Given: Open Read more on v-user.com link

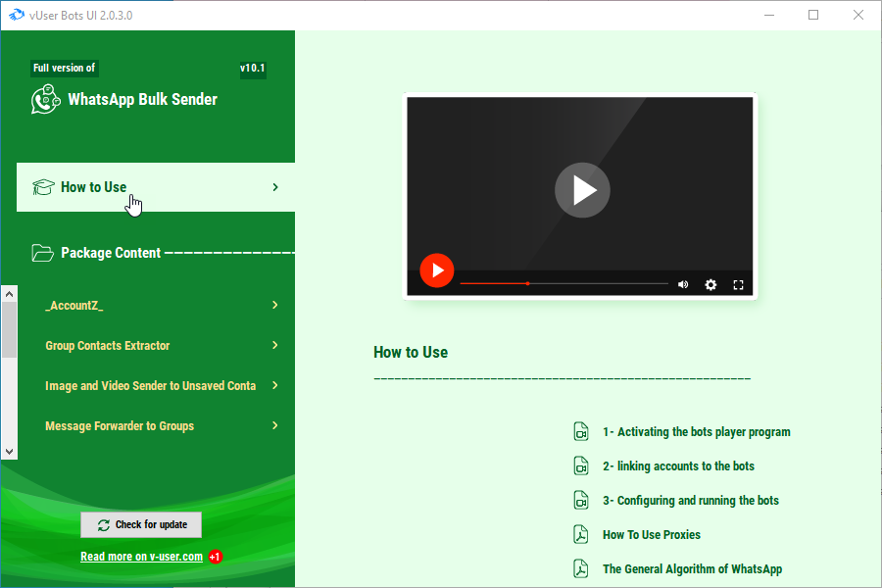Looking at the screenshot, I should pos(142,557).
